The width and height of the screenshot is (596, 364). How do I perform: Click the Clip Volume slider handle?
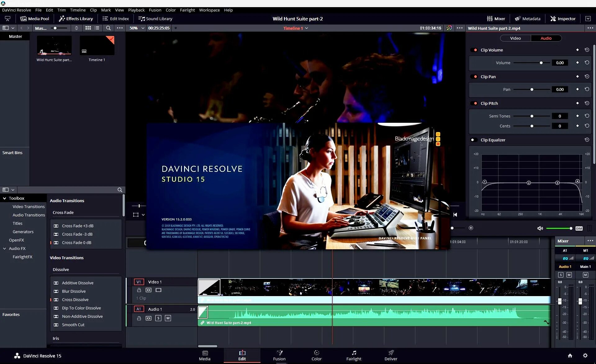(541, 63)
